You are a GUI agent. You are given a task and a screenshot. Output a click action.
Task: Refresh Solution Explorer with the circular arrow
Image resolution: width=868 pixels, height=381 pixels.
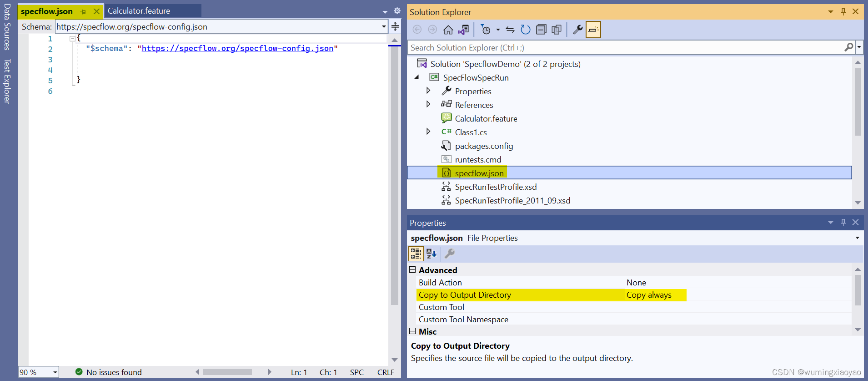click(526, 30)
